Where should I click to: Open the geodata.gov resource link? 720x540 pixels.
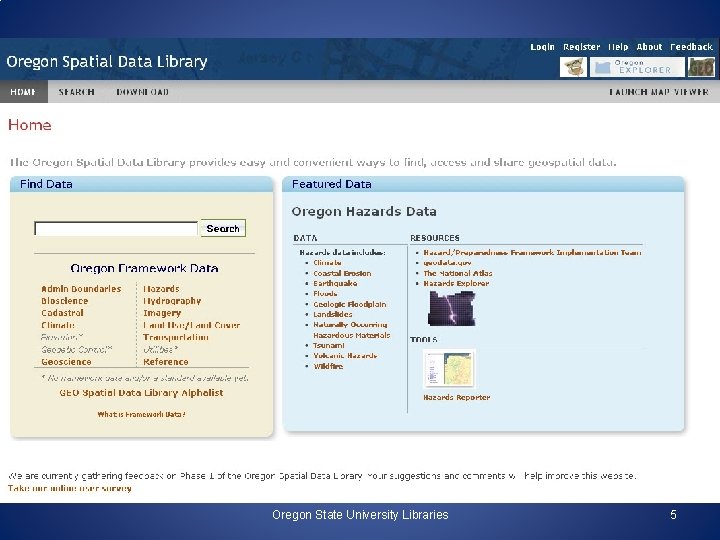coord(447,263)
